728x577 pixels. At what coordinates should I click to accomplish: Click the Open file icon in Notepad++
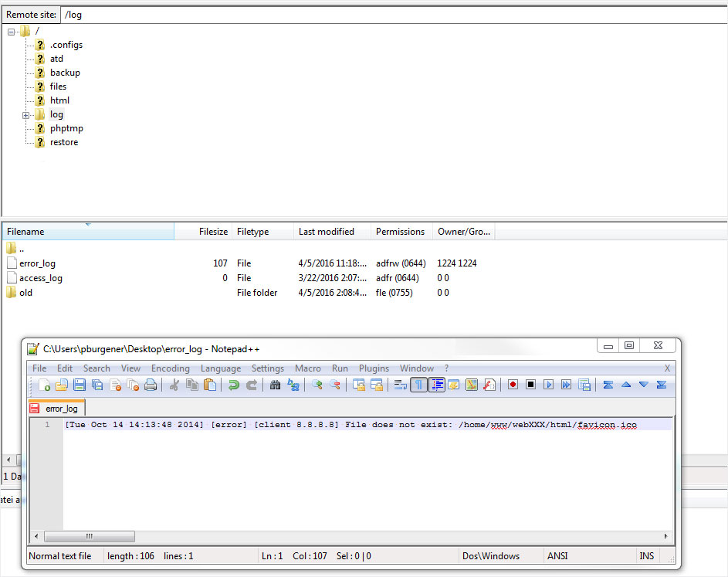pyautogui.click(x=62, y=385)
